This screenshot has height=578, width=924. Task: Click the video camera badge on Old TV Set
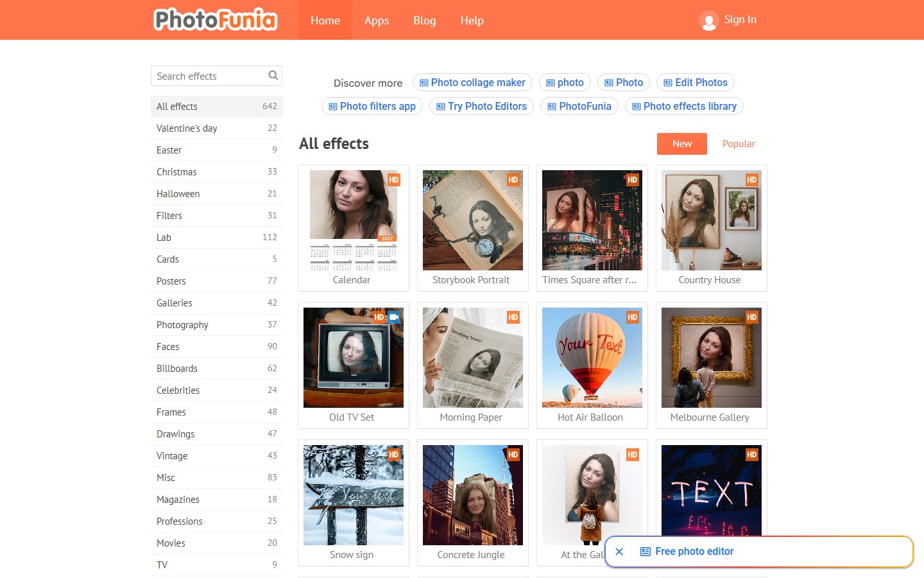[394, 317]
